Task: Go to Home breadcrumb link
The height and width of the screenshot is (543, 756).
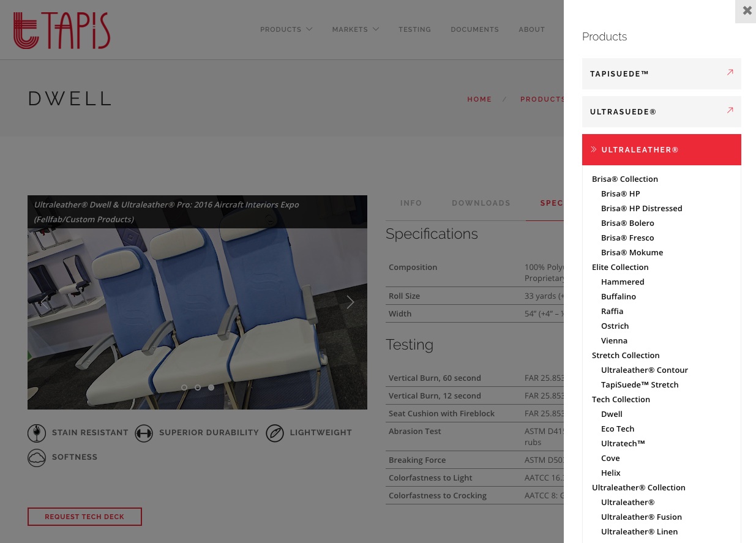Action: [x=479, y=99]
